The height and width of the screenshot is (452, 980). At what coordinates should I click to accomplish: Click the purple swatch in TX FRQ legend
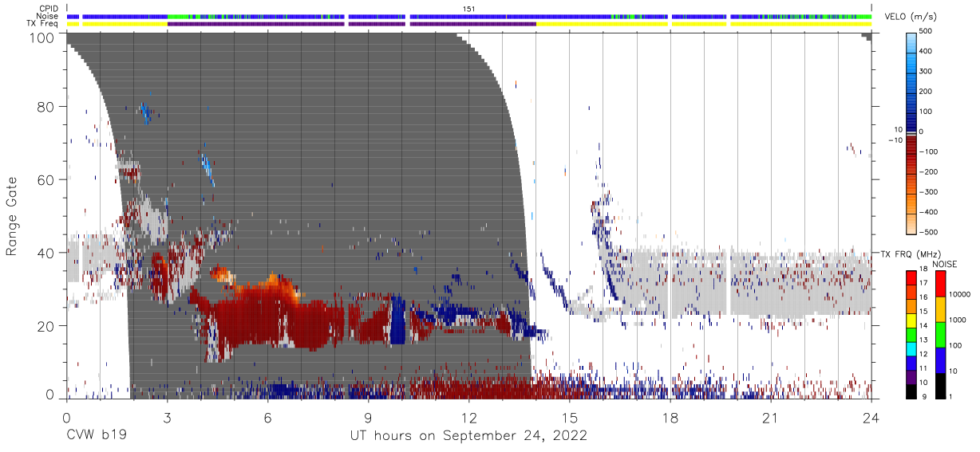pyautogui.click(x=911, y=376)
